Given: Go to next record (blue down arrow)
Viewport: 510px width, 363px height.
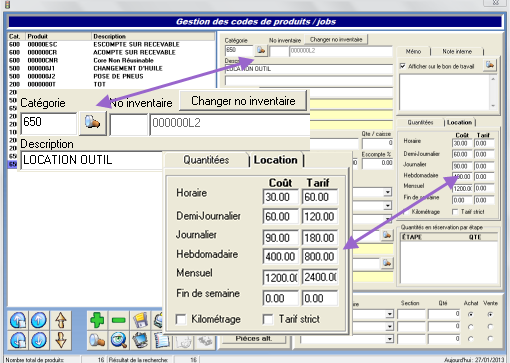Looking at the screenshot, I should pyautogui.click(x=39, y=341).
